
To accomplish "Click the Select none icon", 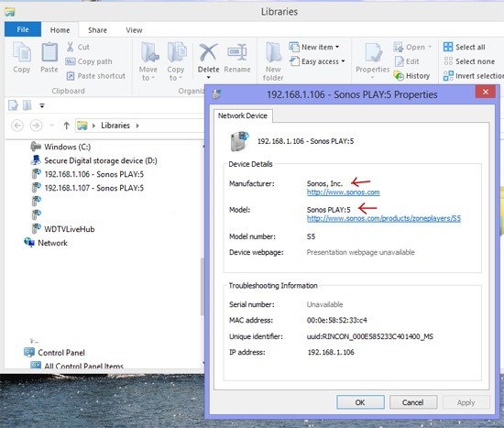I will 448,61.
